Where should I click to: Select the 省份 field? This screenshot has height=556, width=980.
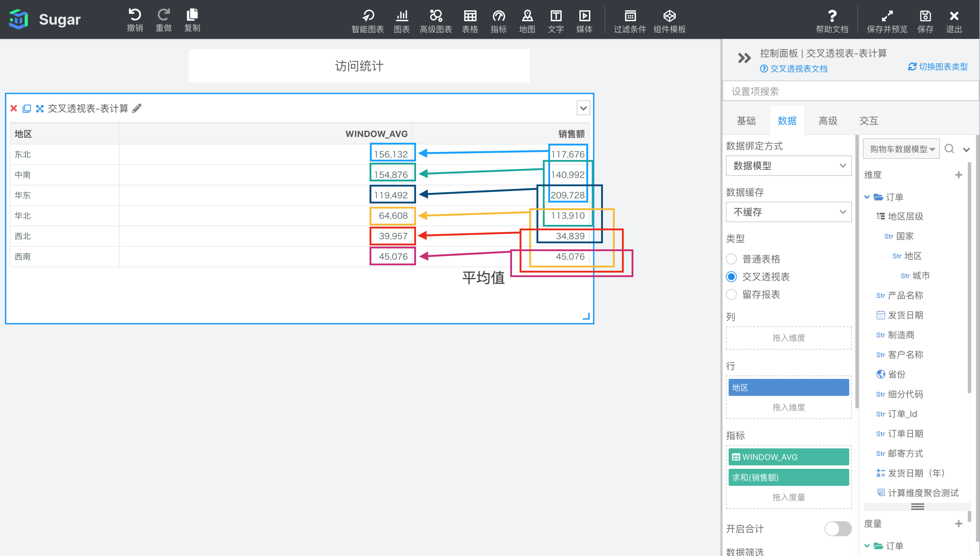click(891, 375)
